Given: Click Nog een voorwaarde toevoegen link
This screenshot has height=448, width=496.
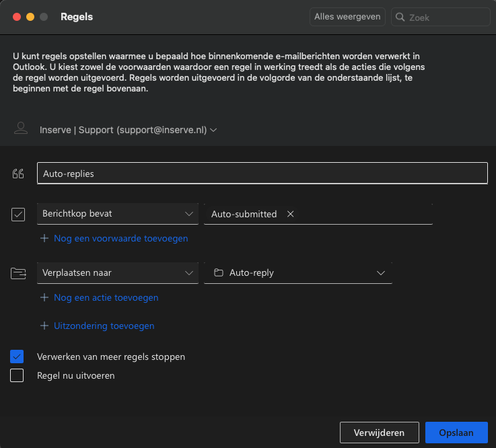Looking at the screenshot, I should [121, 238].
